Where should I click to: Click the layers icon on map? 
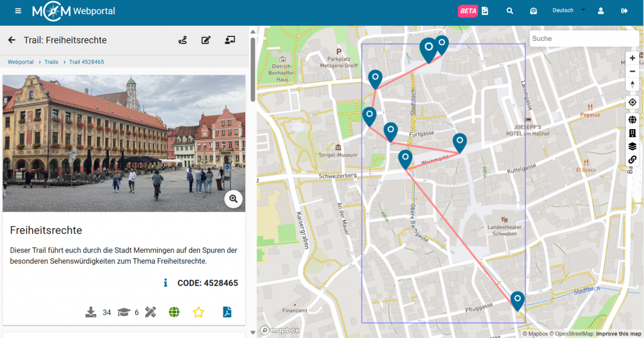[x=632, y=146]
